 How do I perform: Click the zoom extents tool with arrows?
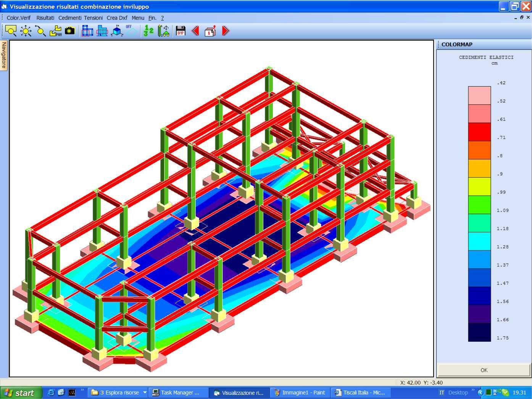(x=26, y=31)
